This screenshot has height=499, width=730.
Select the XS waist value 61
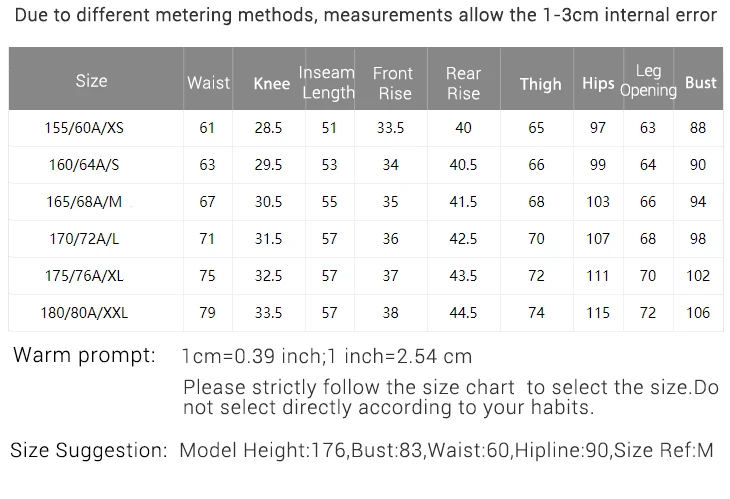pos(207,128)
